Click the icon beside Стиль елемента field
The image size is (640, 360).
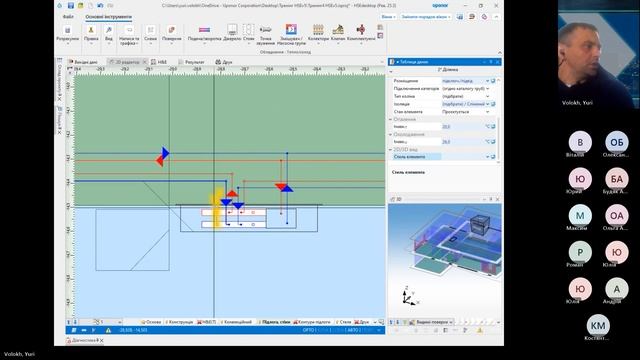[493, 157]
